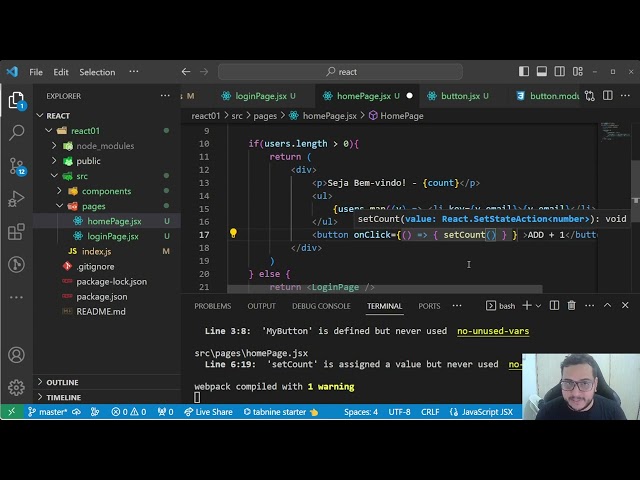Open terminal panel more actions ellipsis
Viewport: 640px width, 480px height.
tap(589, 305)
